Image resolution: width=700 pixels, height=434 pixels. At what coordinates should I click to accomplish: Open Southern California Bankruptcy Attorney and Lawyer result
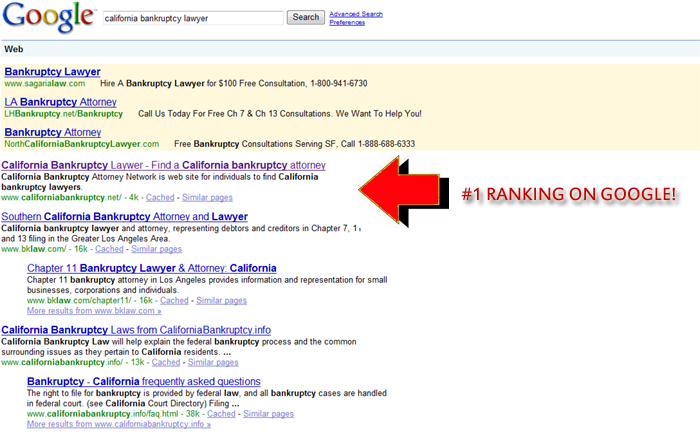[124, 217]
